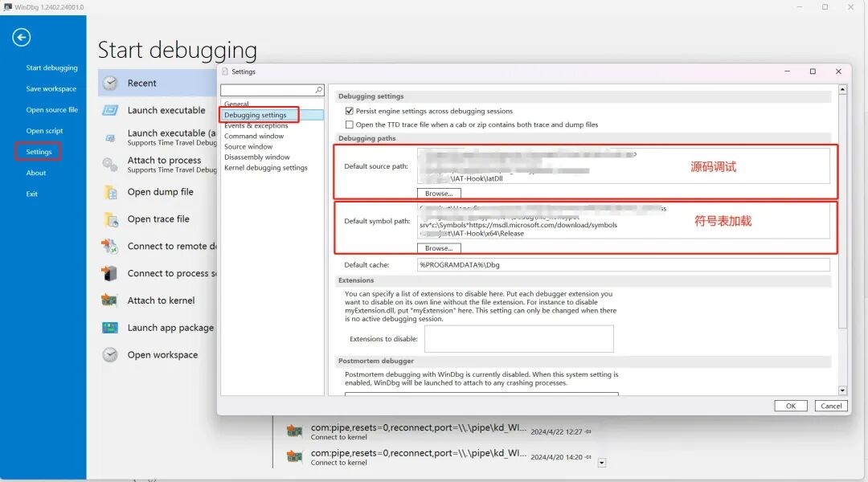This screenshot has width=868, height=482.
Task: Open recent kernel connection dated 2024/4/22 12:27
Action: click(439, 431)
